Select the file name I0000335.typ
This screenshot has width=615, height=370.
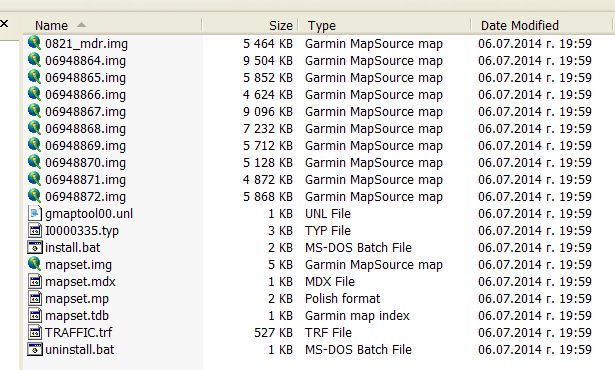pos(82,231)
